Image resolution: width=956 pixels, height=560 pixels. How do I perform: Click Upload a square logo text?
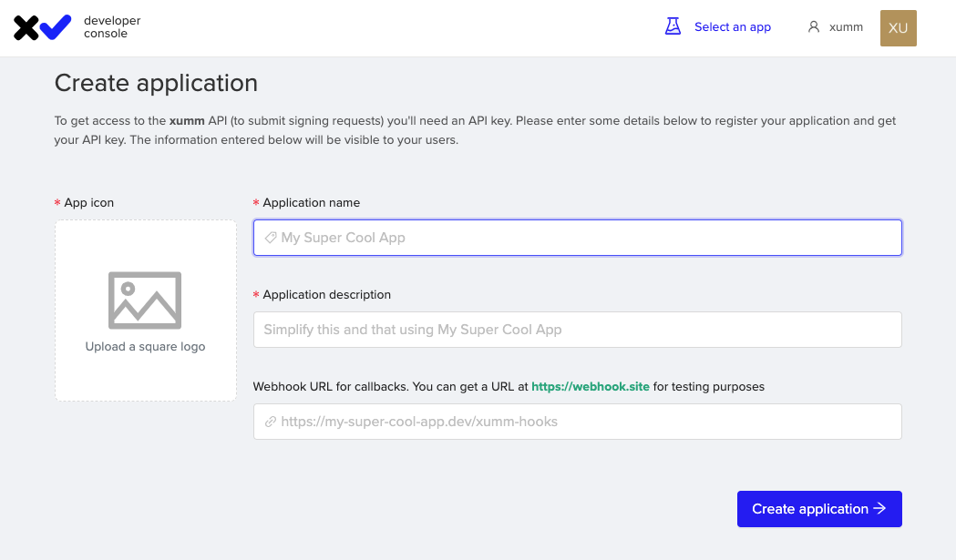point(145,346)
